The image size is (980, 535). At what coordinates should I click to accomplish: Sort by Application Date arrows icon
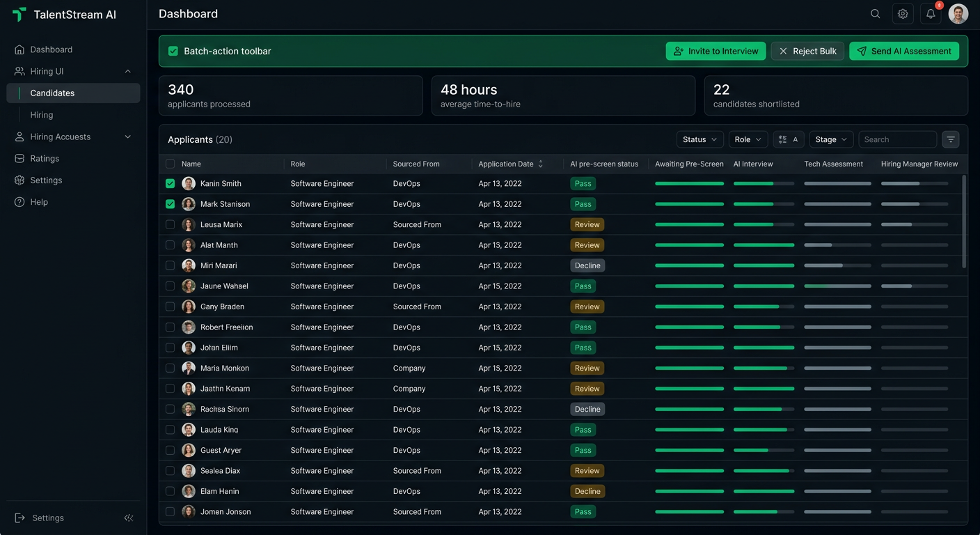pyautogui.click(x=541, y=164)
